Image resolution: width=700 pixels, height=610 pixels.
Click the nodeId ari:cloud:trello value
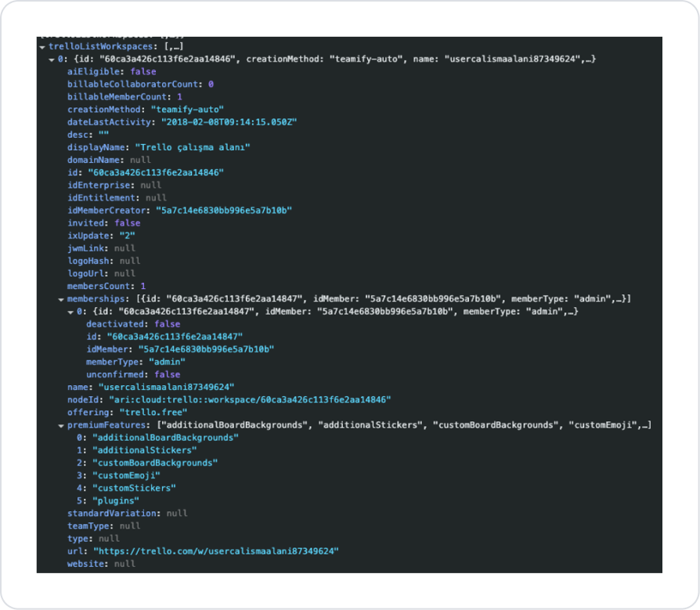tap(250, 399)
